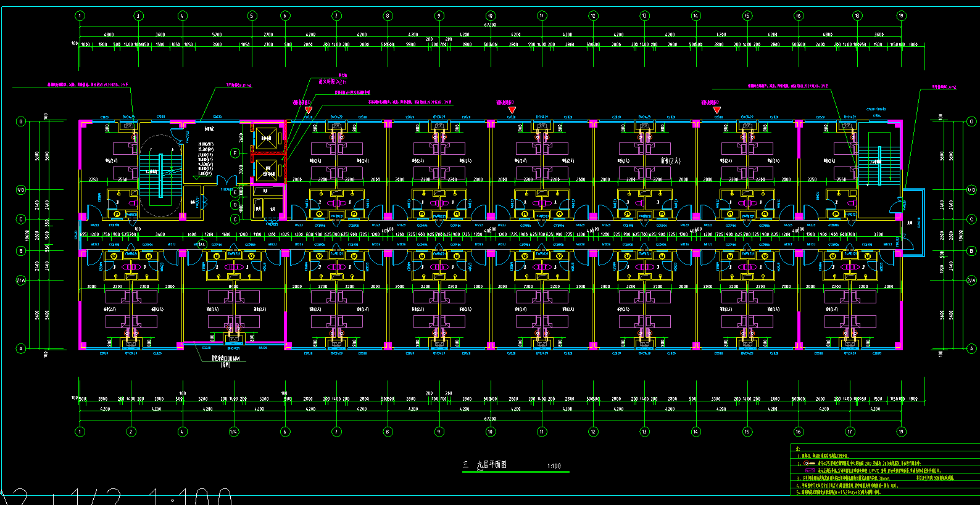
Task: Click axis bubble F beside the elevators
Action: click(x=235, y=153)
